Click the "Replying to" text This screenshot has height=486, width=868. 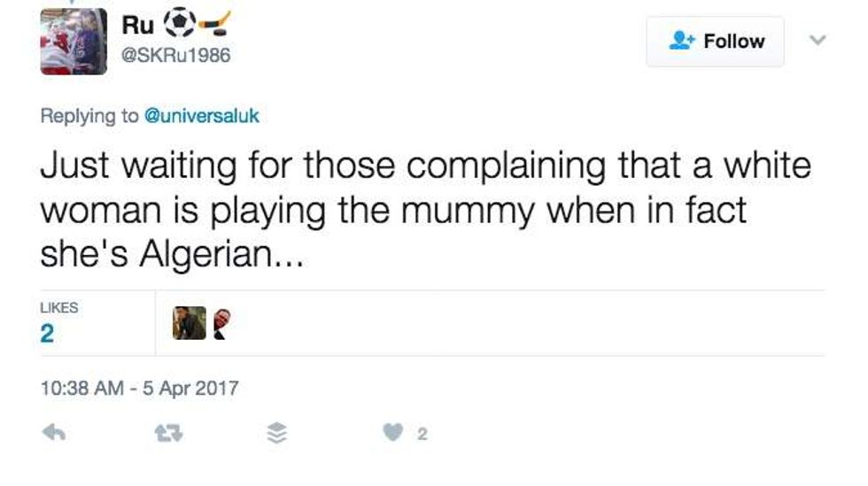[x=90, y=116]
